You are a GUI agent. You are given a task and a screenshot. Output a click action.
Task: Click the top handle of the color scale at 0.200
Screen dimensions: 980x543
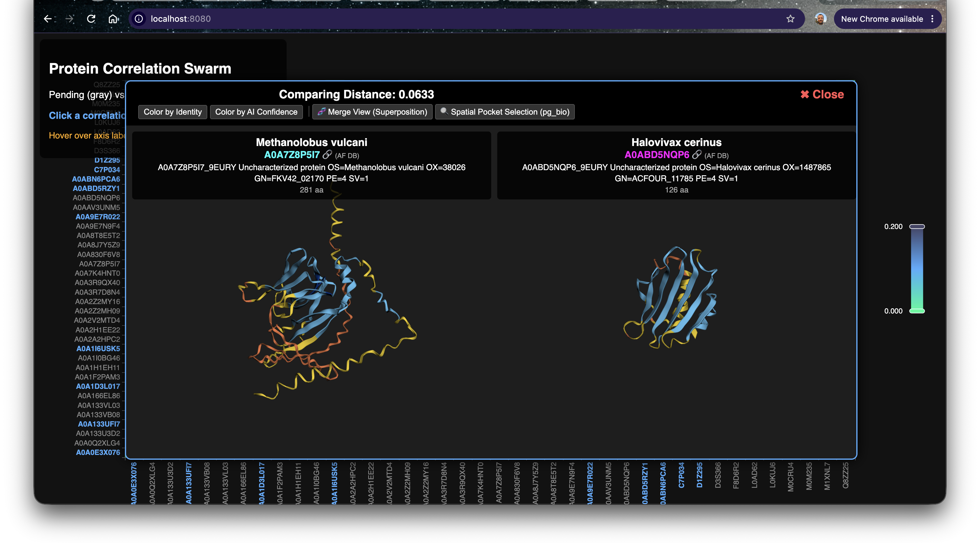pyautogui.click(x=917, y=227)
